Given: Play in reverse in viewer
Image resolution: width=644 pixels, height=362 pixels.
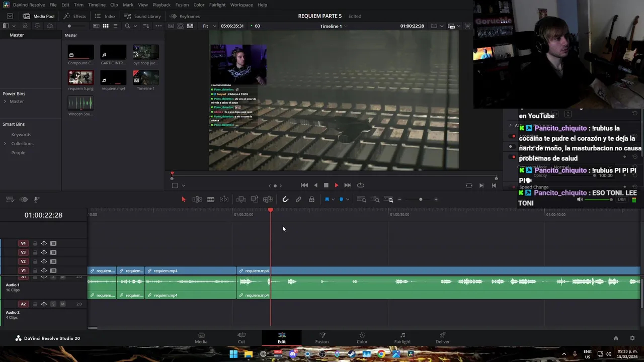Looking at the screenshot, I should click(x=315, y=185).
